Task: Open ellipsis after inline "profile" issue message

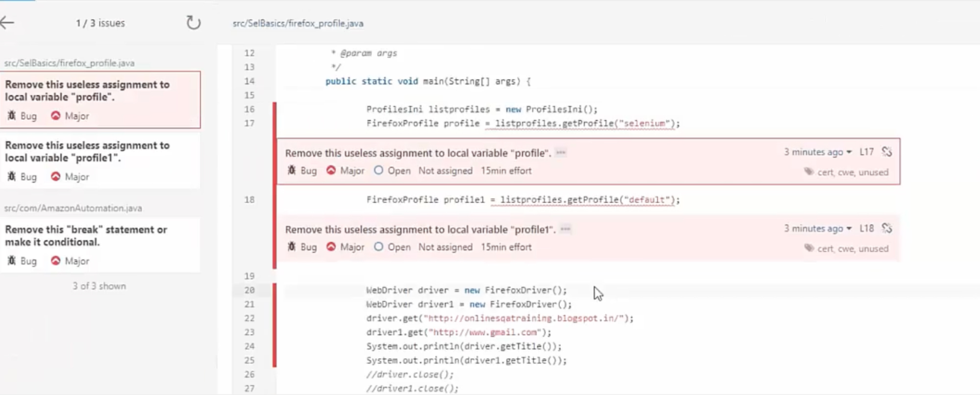Action: pos(561,153)
